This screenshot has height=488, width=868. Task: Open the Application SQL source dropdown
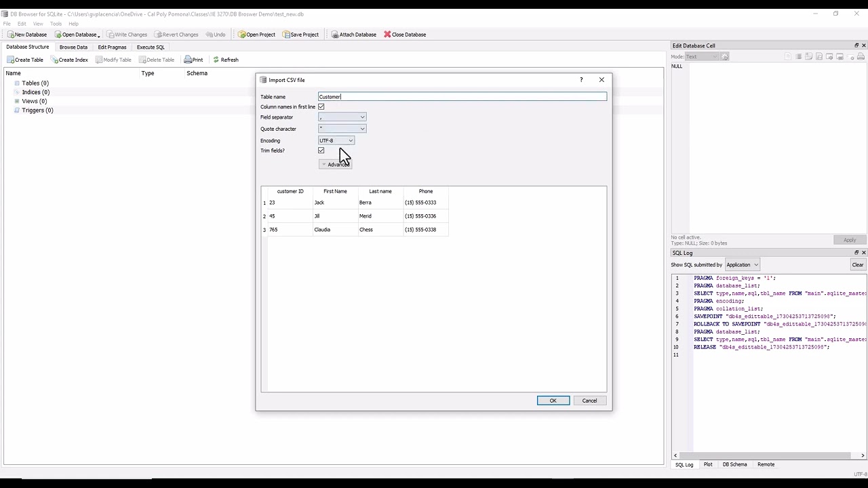pyautogui.click(x=742, y=265)
